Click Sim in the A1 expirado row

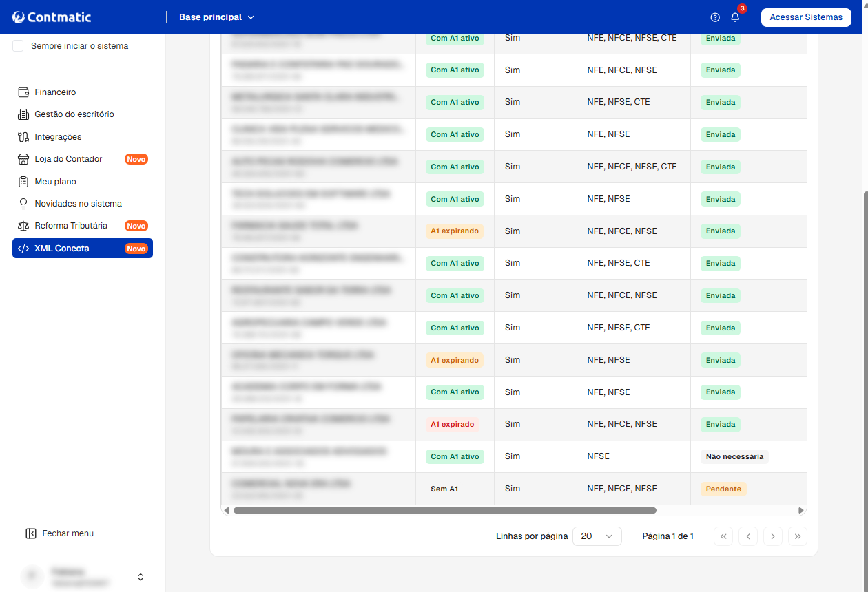[513, 424]
